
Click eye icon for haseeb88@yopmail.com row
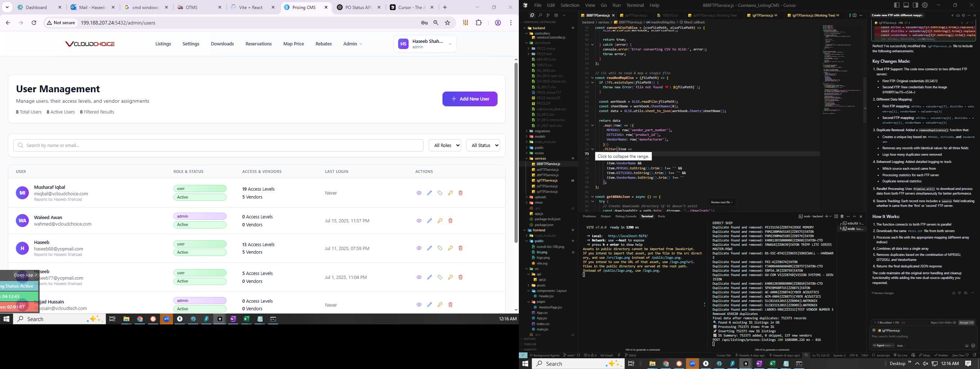[419, 248]
